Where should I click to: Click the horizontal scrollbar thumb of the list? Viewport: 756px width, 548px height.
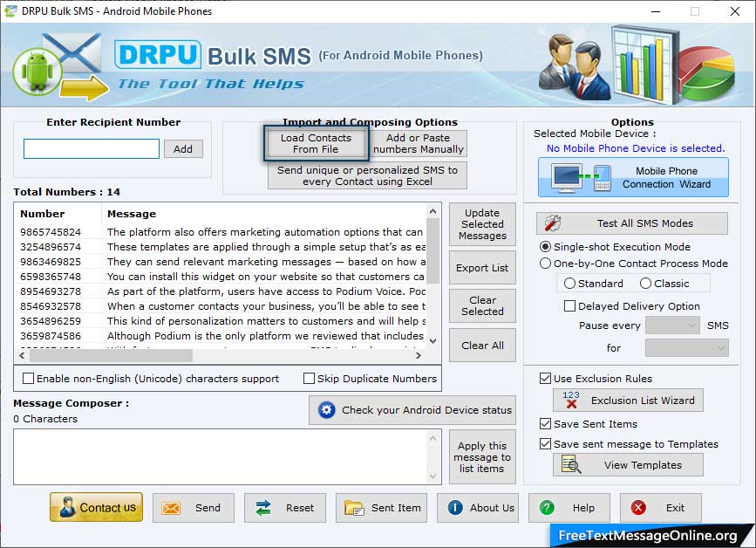coord(111,355)
